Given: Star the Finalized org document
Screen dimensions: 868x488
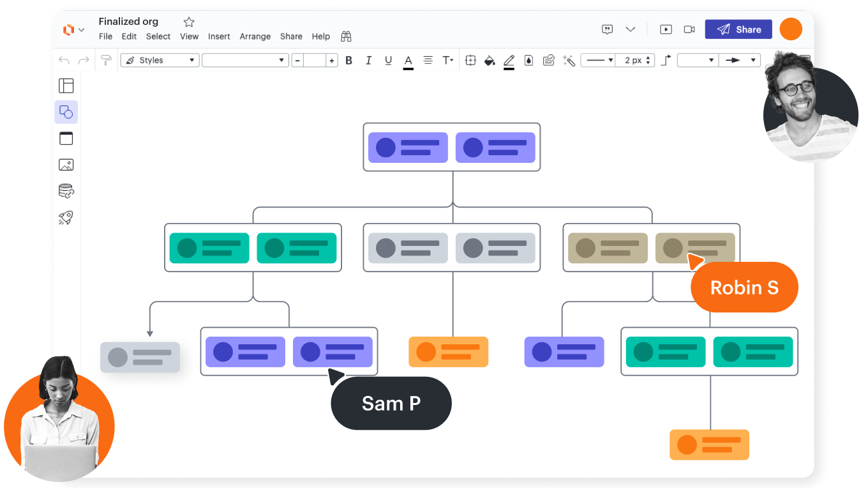Looking at the screenshot, I should coord(189,22).
